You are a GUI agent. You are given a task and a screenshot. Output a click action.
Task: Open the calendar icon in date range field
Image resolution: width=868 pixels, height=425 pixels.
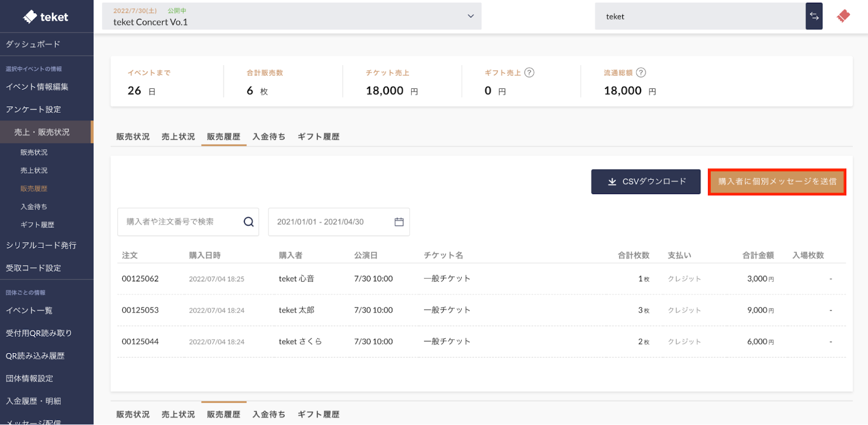[x=399, y=222]
